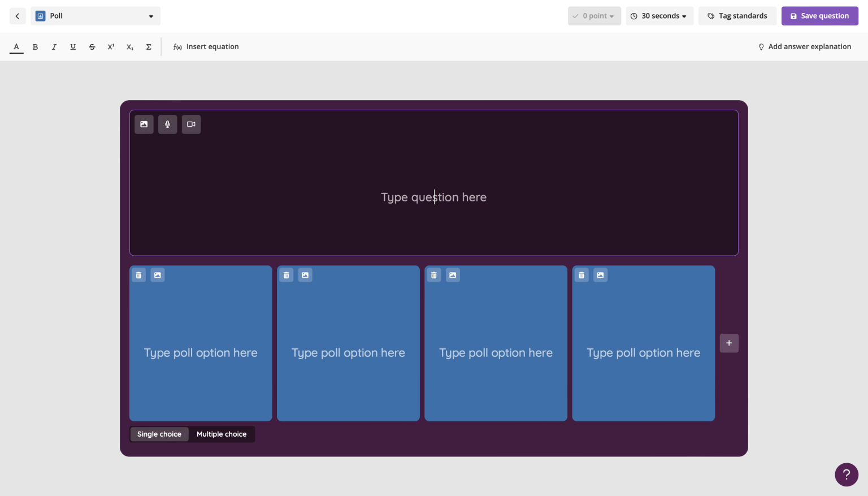Screen dimensions: 868x496
Task: Open the text color picker
Action: (x=16, y=47)
